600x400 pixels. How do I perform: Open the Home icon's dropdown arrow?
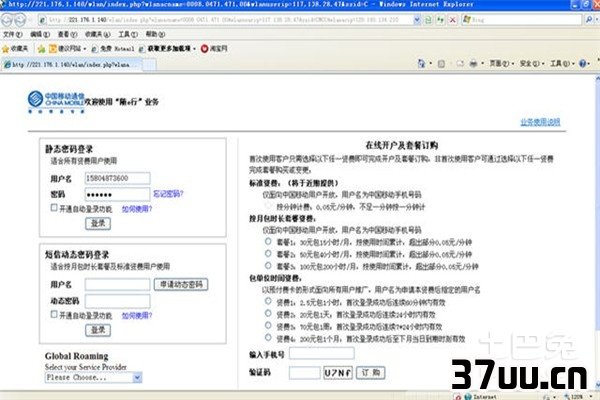(x=431, y=64)
